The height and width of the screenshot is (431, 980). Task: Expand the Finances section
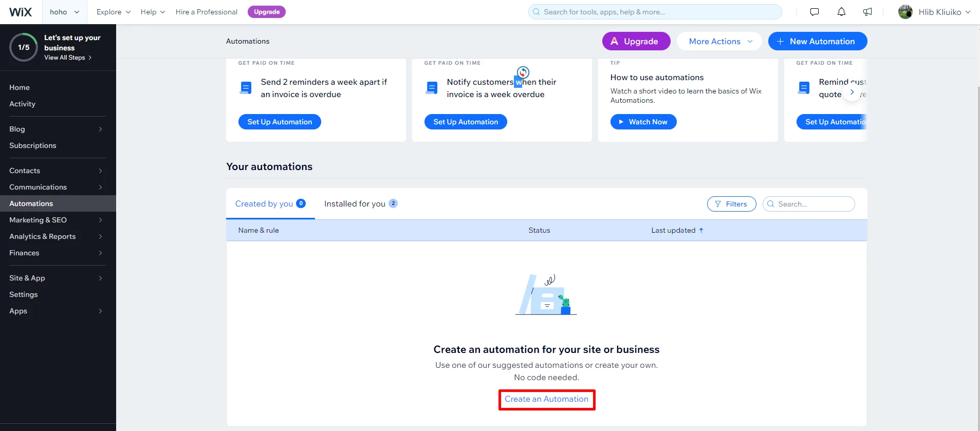[58, 253]
